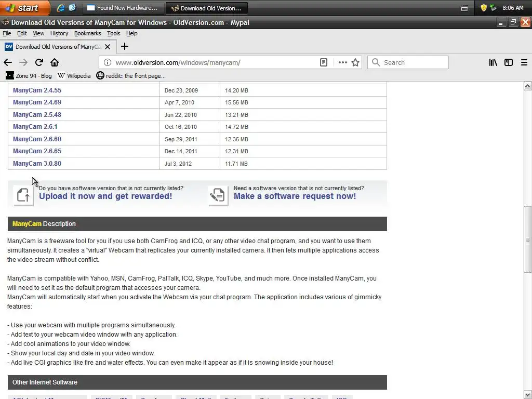Image resolution: width=532 pixels, height=399 pixels.
Task: Close the Download Old Versions tab
Action: (108, 47)
